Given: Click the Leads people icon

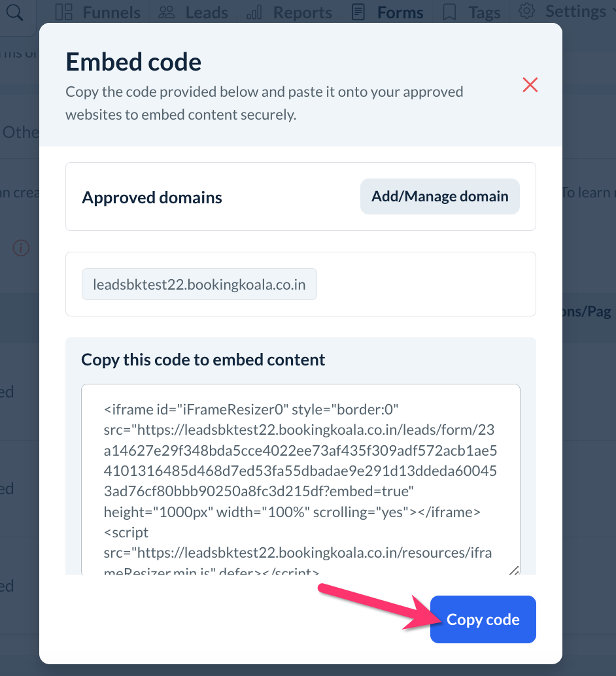Looking at the screenshot, I should click(167, 12).
